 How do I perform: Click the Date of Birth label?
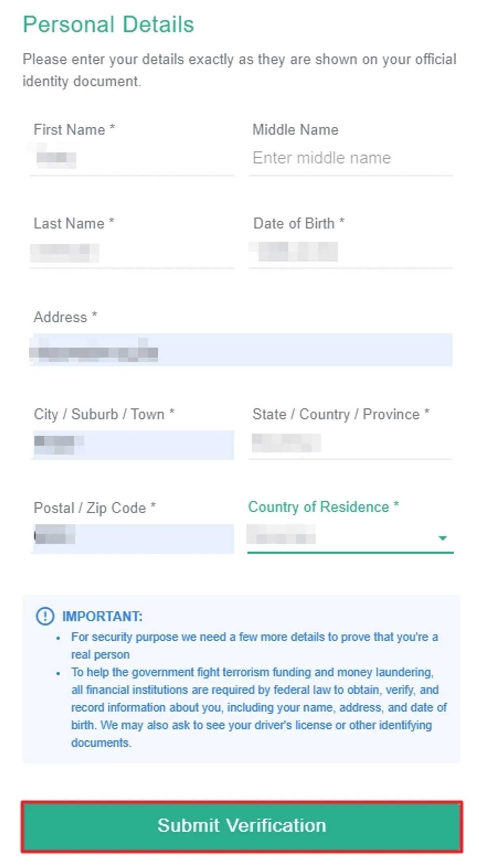(299, 223)
